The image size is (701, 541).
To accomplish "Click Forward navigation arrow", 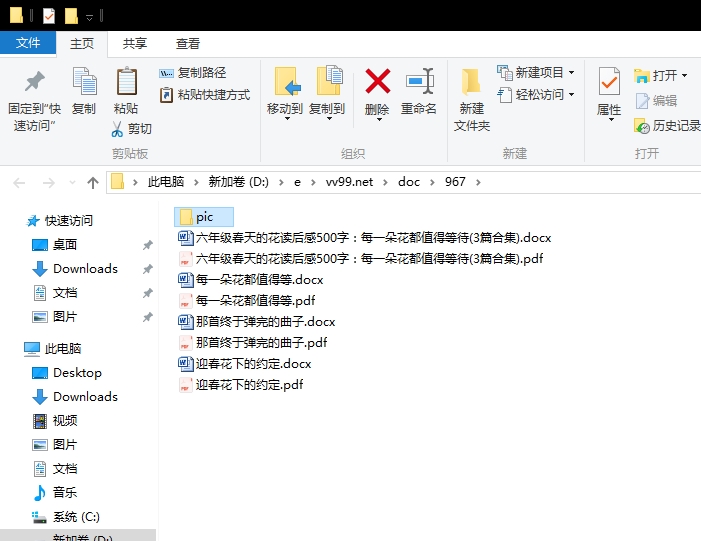I will click(x=48, y=182).
